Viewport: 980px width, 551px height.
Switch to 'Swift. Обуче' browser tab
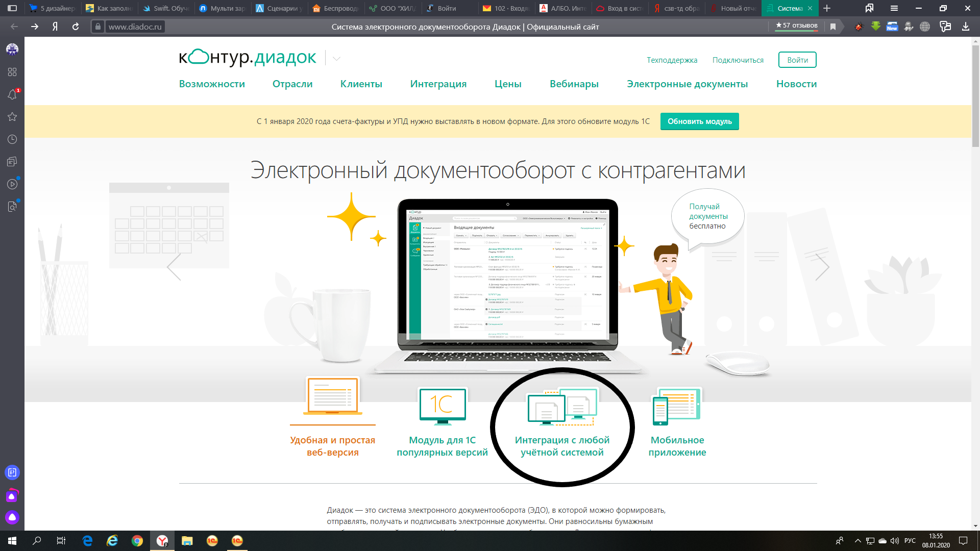coord(166,8)
